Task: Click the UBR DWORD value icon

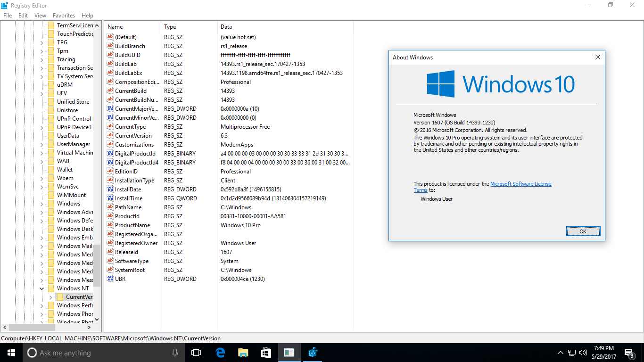Action: click(110, 279)
